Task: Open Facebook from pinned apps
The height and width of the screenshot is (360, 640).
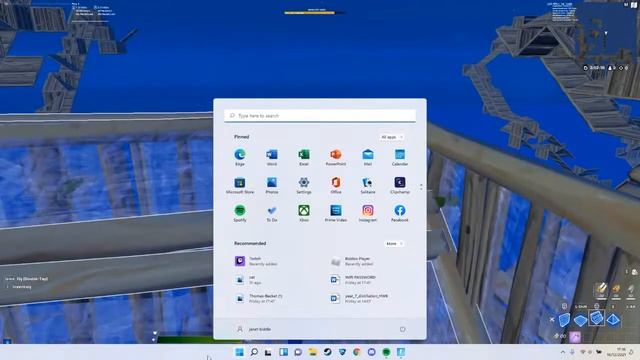Action: [400, 213]
